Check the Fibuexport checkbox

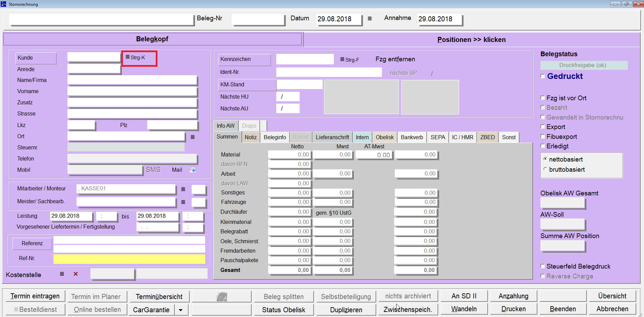pyautogui.click(x=543, y=136)
